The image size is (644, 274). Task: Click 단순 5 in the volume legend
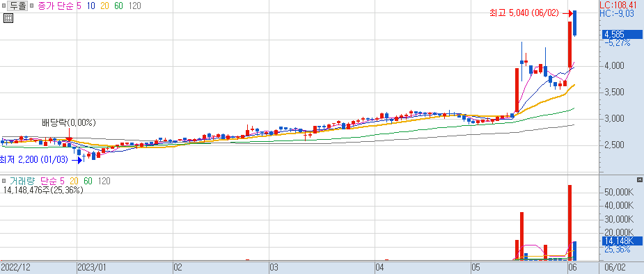click(53, 181)
